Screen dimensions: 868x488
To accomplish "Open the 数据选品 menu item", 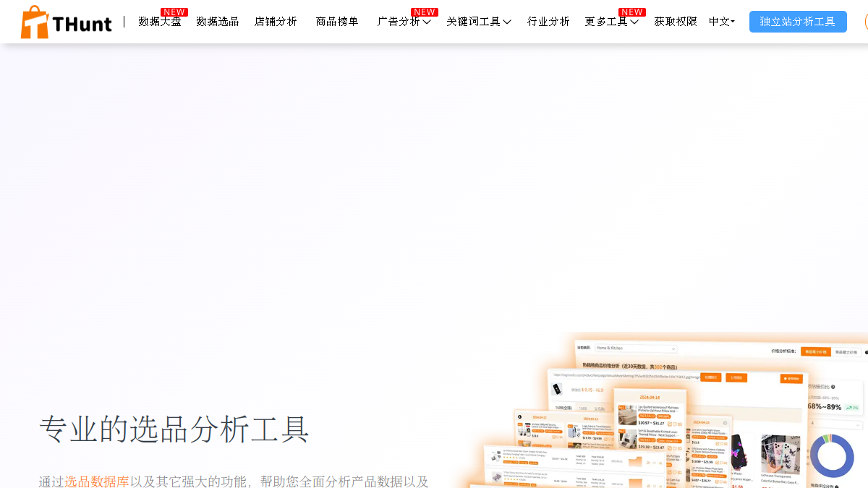I will click(x=218, y=22).
